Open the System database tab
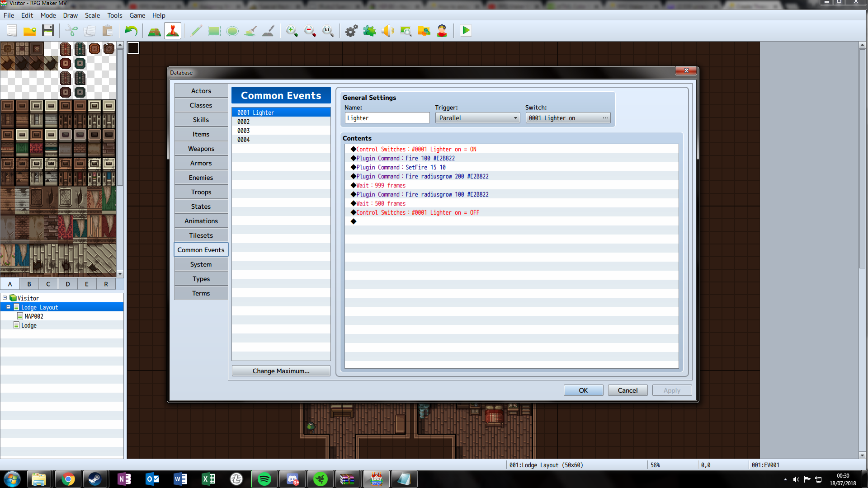The image size is (868, 488). pos(201,264)
